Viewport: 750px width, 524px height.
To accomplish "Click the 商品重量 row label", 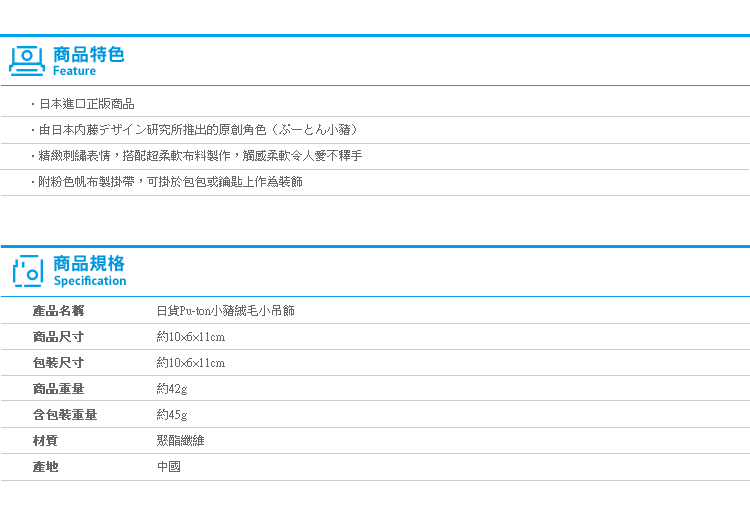I will pyautogui.click(x=58, y=389).
